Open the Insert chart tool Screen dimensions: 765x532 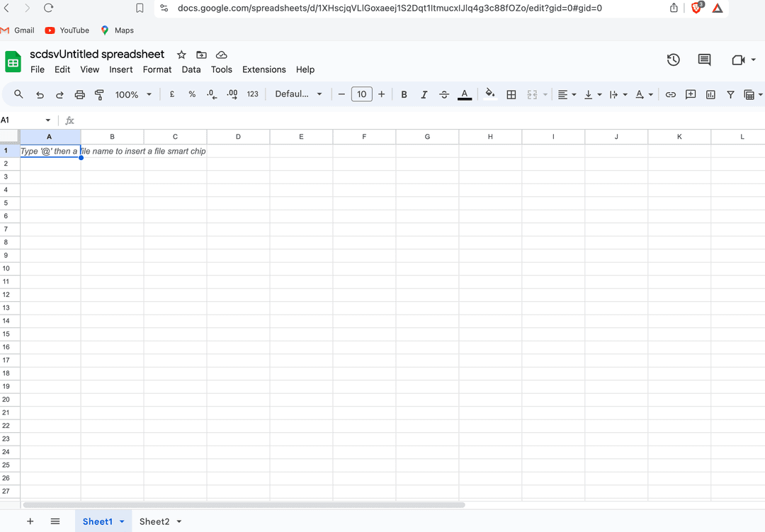[x=710, y=94]
